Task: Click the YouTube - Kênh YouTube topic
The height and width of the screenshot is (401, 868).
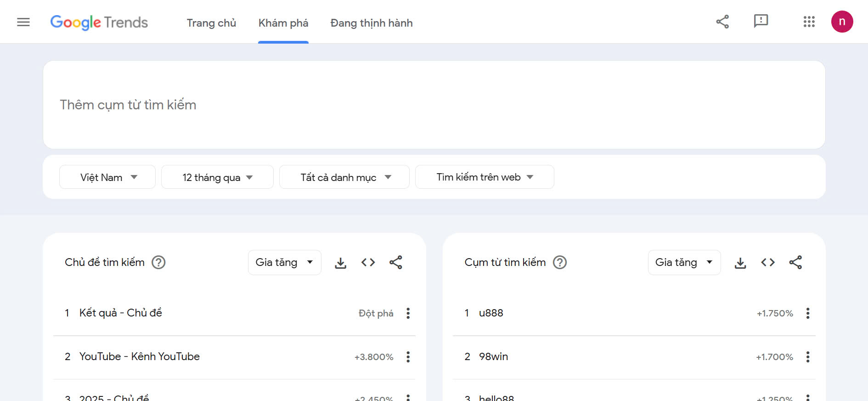Action: 140,356
